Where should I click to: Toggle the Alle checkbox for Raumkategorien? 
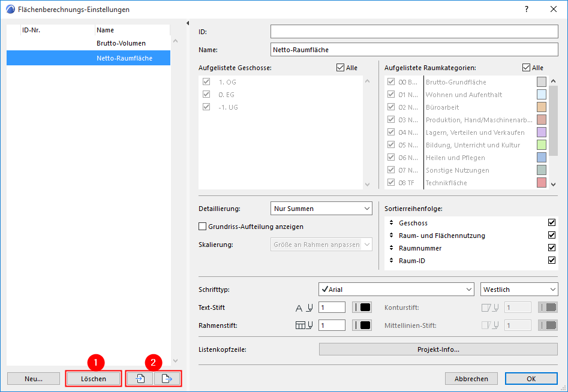(x=526, y=68)
